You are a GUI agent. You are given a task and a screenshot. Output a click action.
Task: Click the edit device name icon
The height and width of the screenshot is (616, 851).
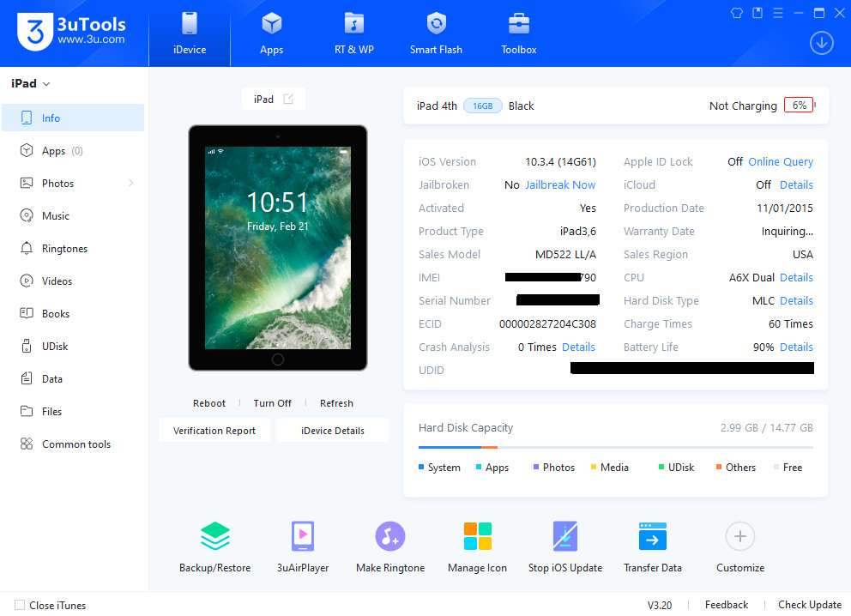coord(289,99)
